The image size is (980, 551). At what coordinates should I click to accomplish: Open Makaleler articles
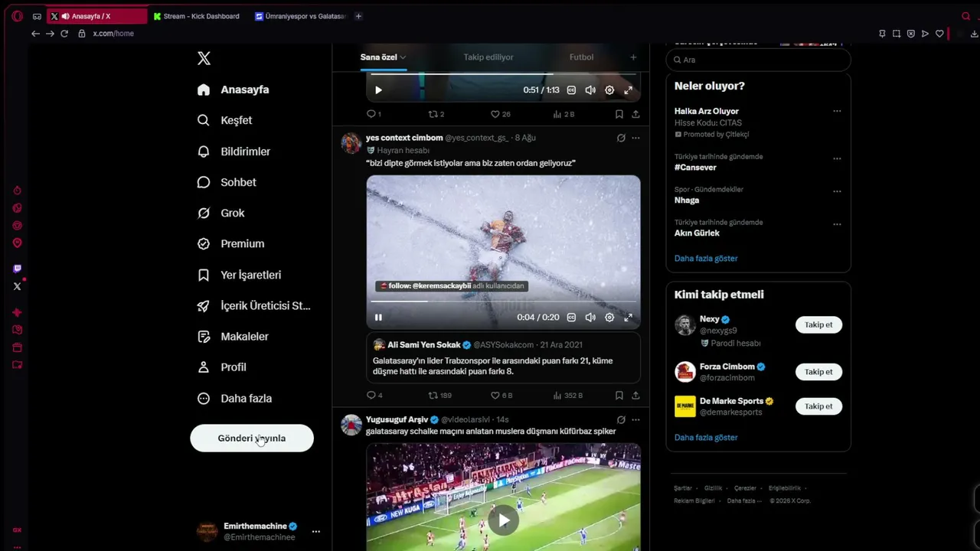coord(234,336)
